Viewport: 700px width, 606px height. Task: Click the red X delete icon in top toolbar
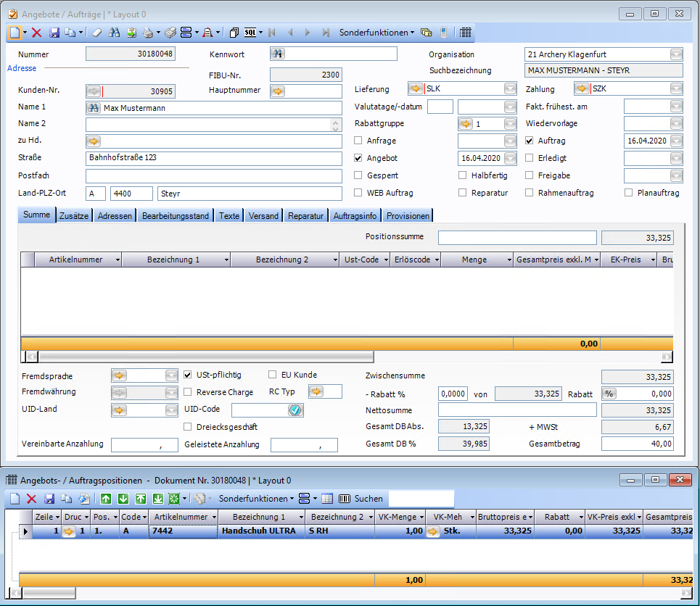[x=36, y=33]
